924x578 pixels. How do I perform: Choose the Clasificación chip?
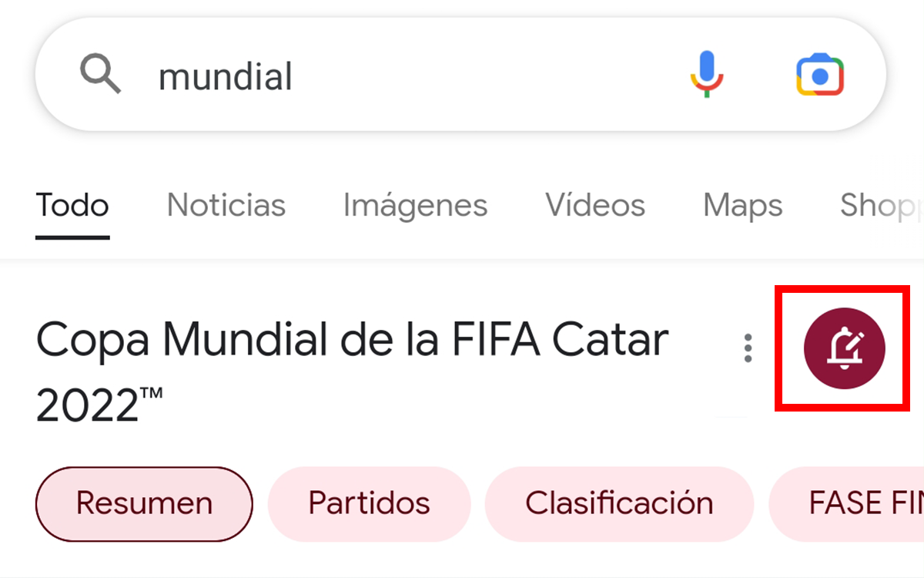619,503
